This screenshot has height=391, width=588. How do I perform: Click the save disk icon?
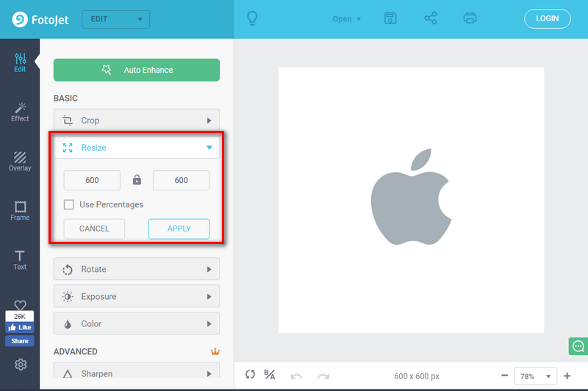[x=390, y=18]
